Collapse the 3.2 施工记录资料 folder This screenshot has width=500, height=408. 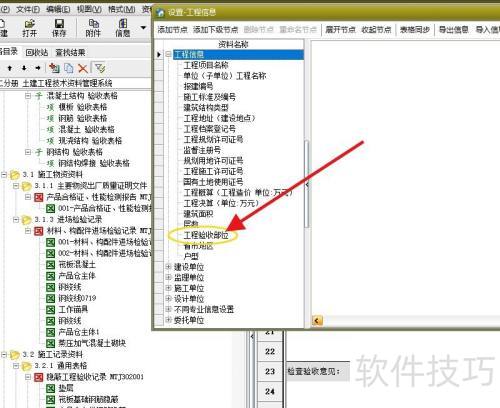pos(4,354)
